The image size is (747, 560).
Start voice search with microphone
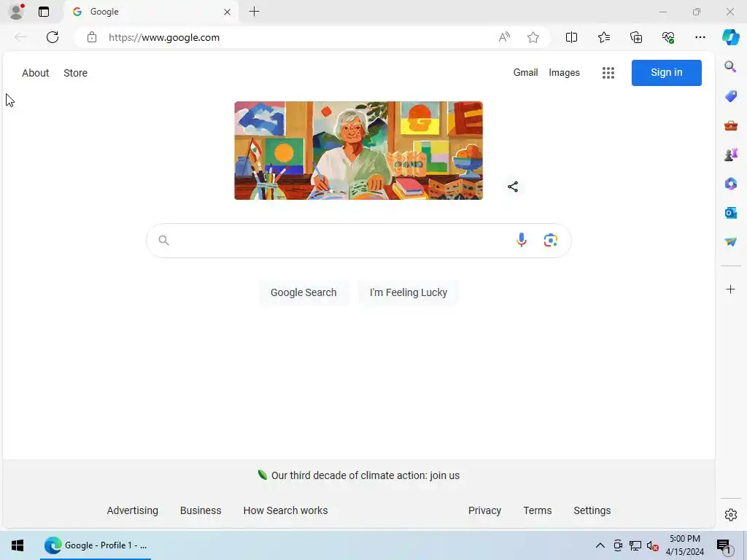522,240
